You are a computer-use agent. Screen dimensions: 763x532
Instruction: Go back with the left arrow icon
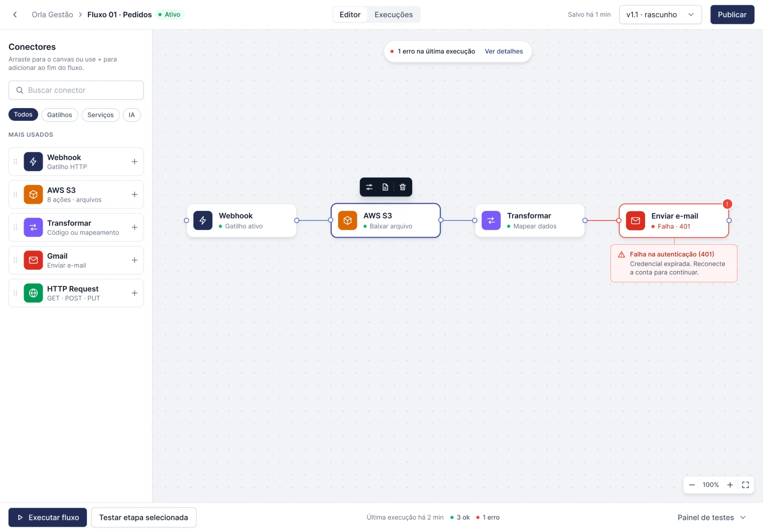15,15
